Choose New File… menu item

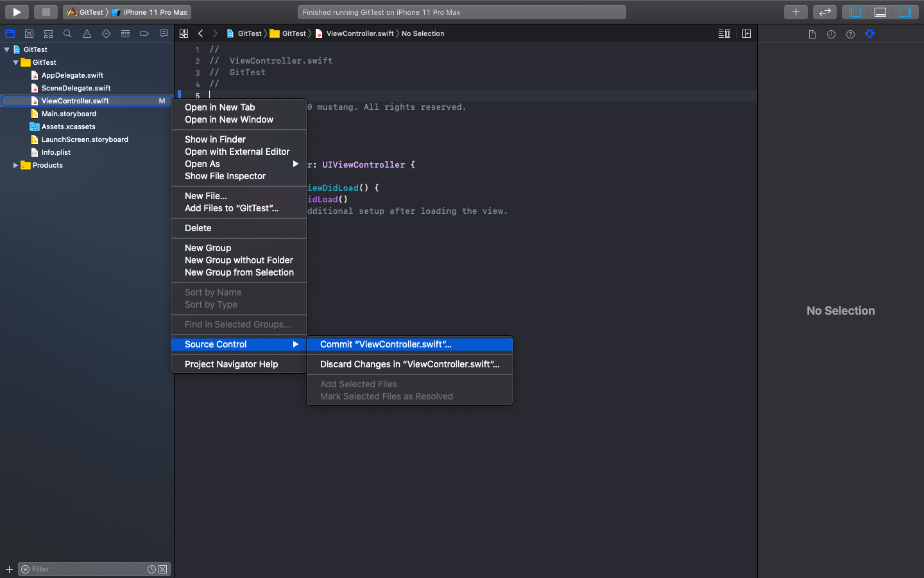point(239,196)
